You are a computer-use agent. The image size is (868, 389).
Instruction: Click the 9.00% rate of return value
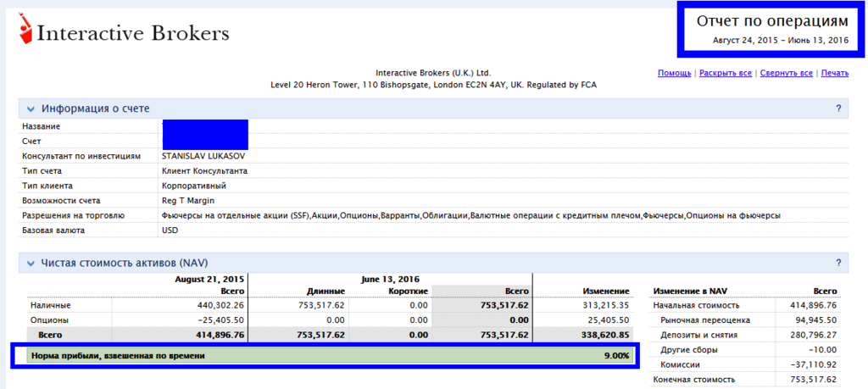click(617, 356)
